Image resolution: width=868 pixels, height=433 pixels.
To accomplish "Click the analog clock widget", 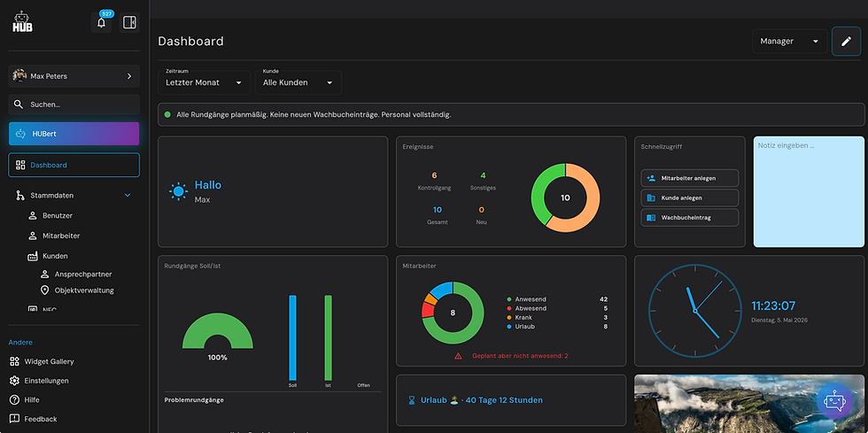I will (x=694, y=311).
